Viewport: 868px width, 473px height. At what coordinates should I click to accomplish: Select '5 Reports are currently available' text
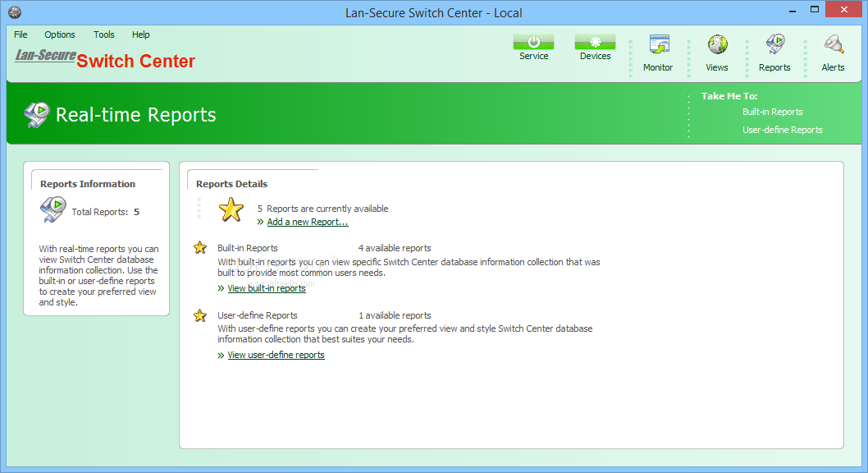coord(322,209)
